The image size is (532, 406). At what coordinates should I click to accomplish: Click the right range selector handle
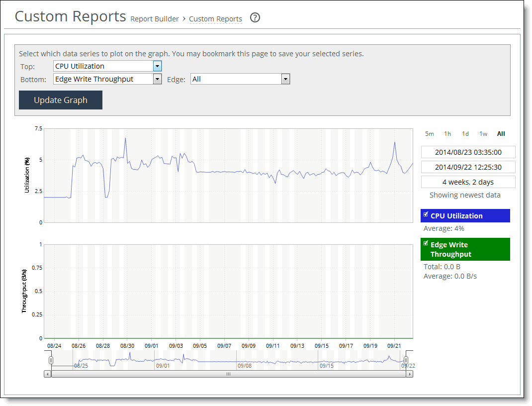tap(406, 360)
